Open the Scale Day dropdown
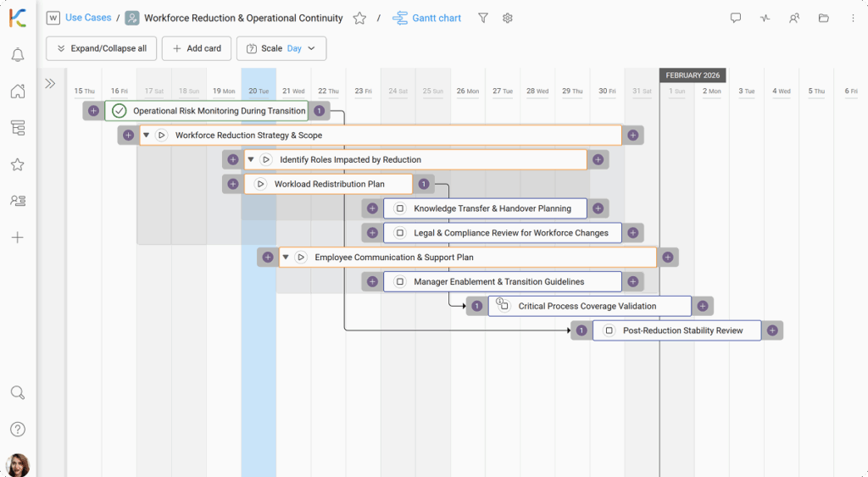 (281, 48)
